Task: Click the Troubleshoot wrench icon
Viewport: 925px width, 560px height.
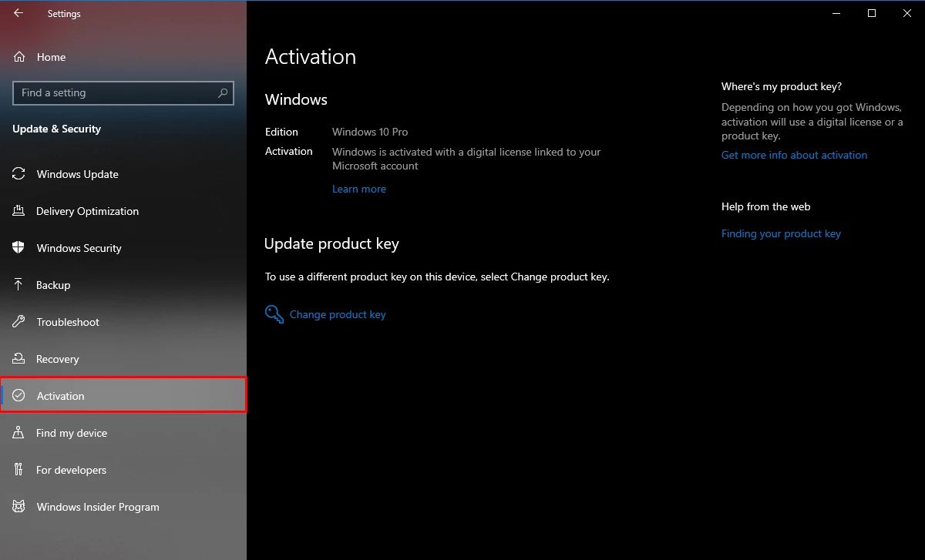Action: 19,322
